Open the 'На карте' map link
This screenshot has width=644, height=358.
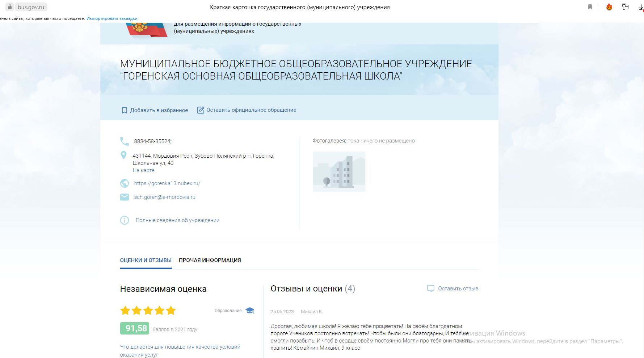click(143, 170)
